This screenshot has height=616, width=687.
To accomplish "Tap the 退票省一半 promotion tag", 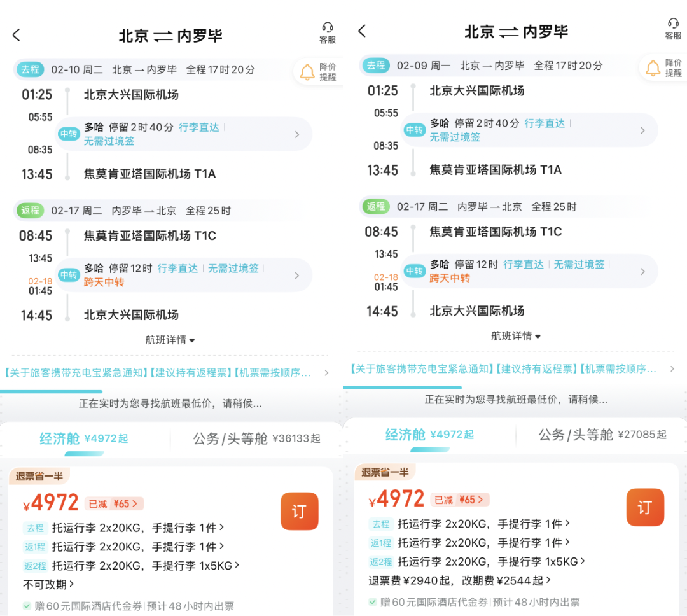I will coord(37,475).
